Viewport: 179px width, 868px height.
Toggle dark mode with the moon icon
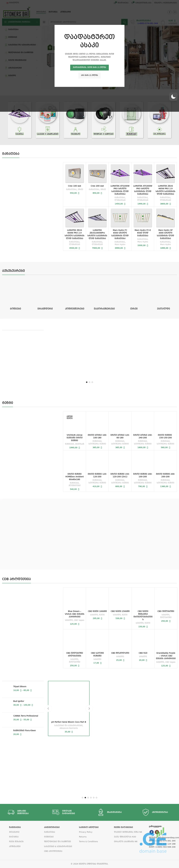tap(173, 97)
